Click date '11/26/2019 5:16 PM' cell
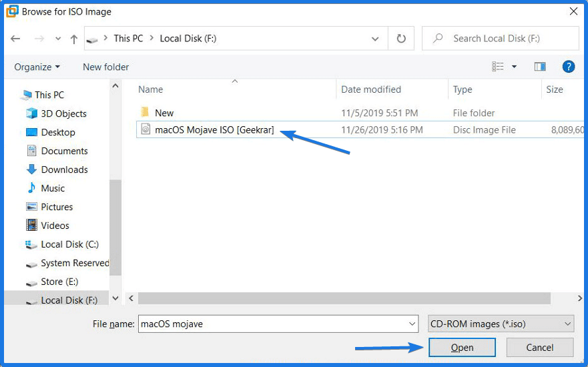588x367 pixels. [x=382, y=129]
